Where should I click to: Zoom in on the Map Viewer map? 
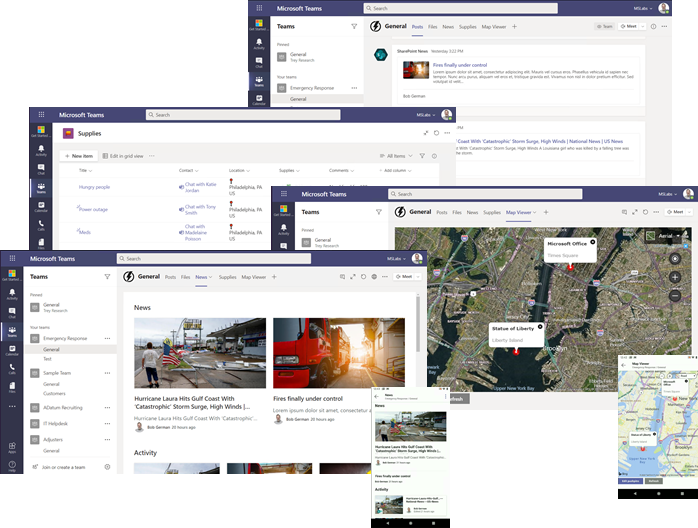(675, 277)
